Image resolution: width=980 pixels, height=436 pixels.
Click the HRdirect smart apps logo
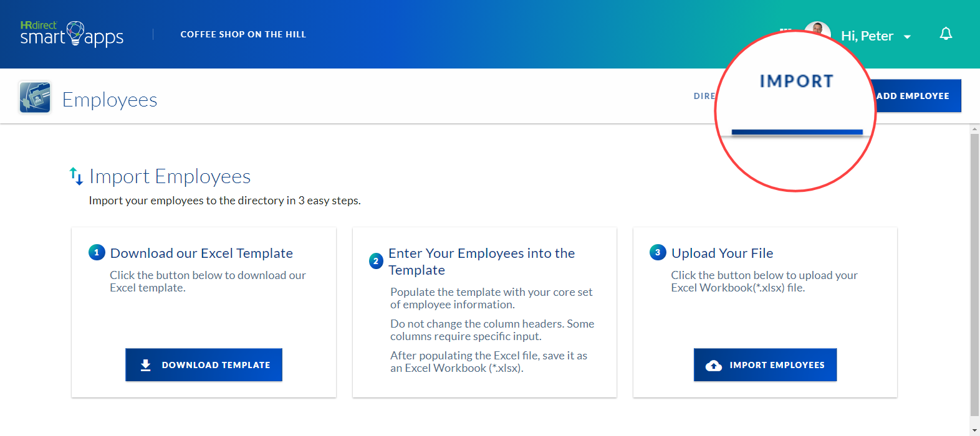click(72, 34)
